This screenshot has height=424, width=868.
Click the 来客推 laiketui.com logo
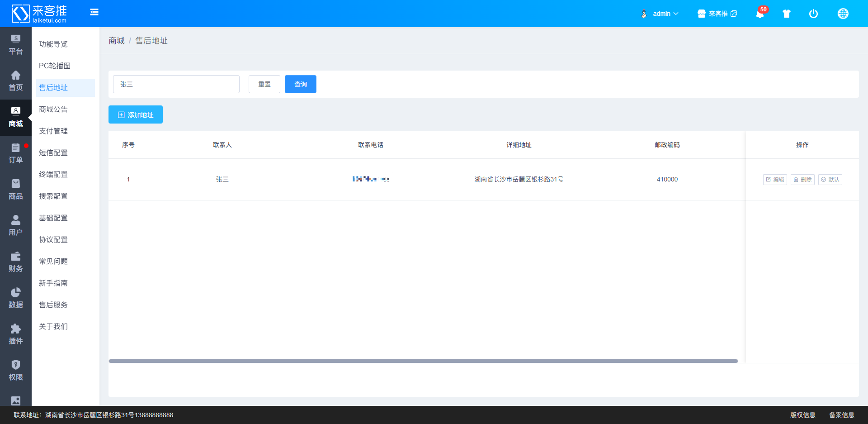click(x=39, y=14)
